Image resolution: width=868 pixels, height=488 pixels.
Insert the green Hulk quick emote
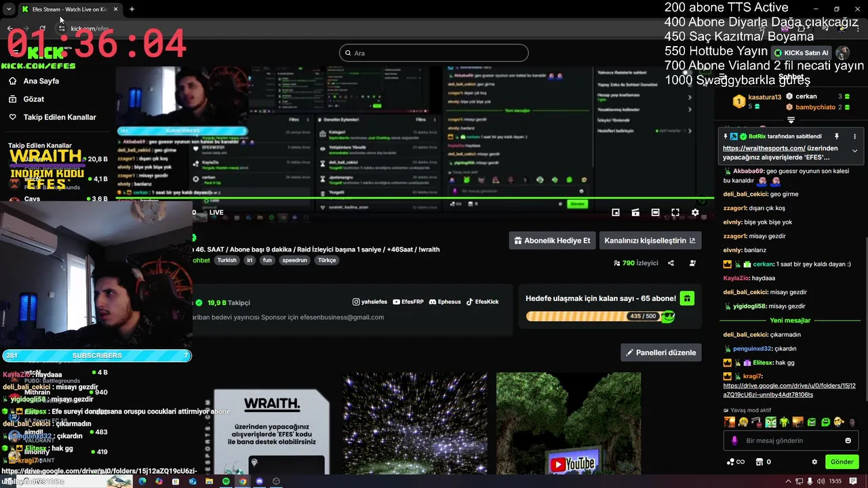(785, 422)
